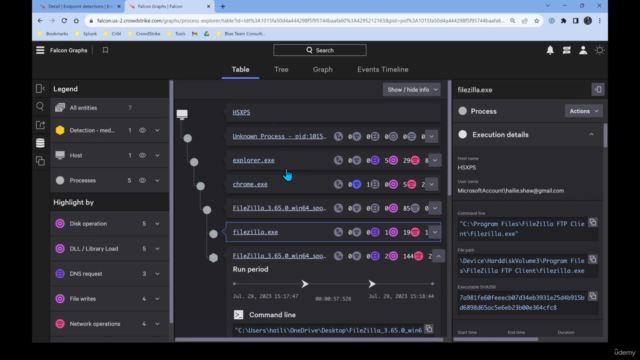Open a new browser tab
This screenshot has height=360, width=640.
tap(223, 7)
